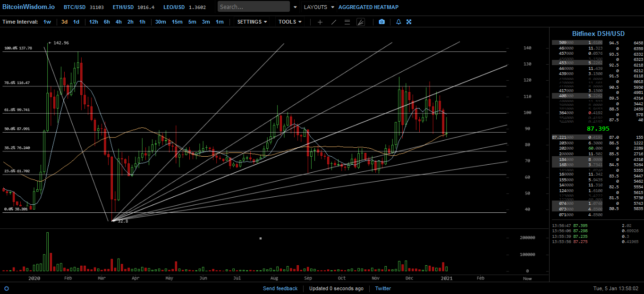
Task: Click the 23.6% 61.702 Fibonacci label
Action: 17,171
